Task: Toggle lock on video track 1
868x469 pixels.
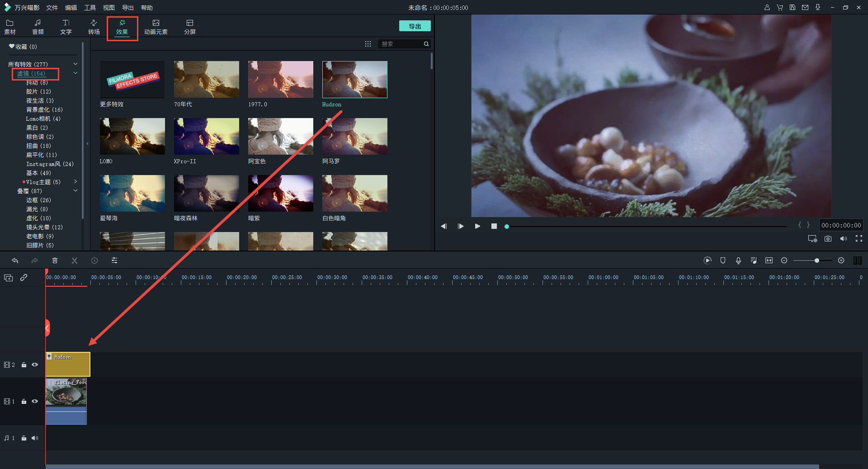Action: (x=24, y=402)
